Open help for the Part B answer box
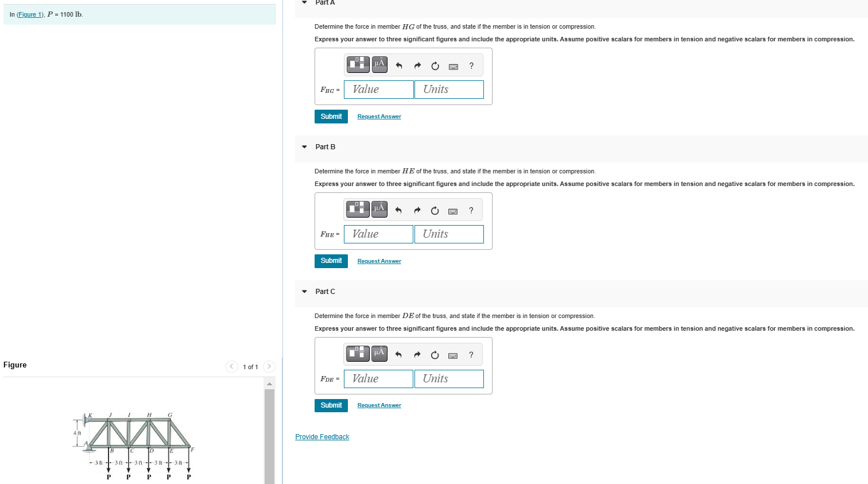 point(471,211)
